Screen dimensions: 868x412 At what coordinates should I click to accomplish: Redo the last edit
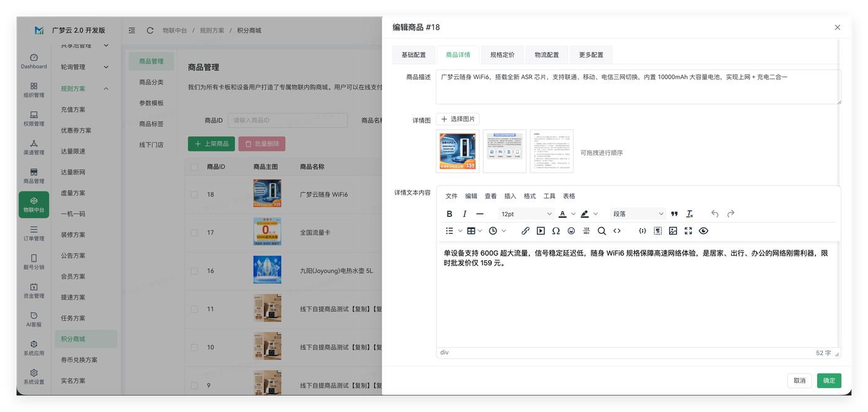(x=730, y=214)
